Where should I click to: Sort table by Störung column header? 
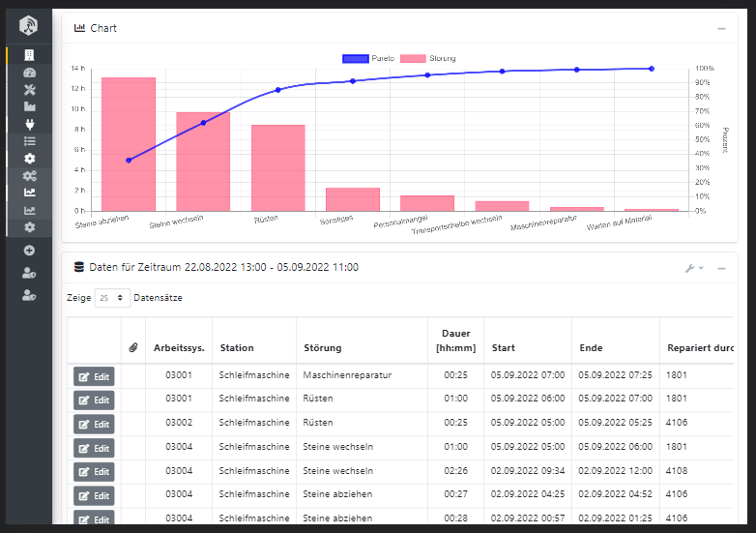coord(322,348)
